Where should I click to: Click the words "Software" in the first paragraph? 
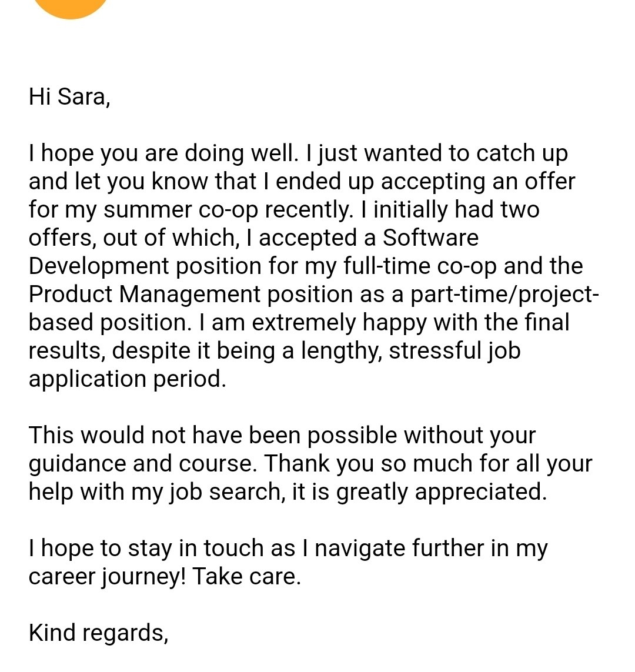coord(430,238)
